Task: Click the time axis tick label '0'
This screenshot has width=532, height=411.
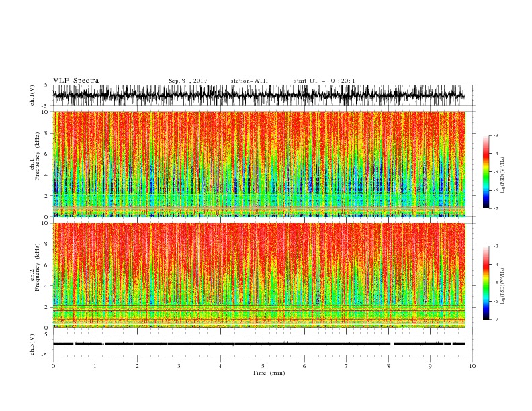Action: (53, 366)
